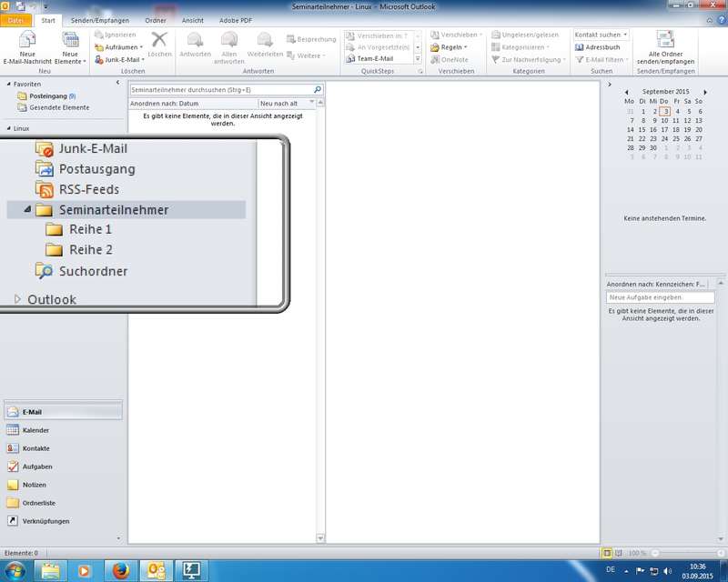Switch to Kontakte view
The width and height of the screenshot is (728, 582).
point(35,448)
